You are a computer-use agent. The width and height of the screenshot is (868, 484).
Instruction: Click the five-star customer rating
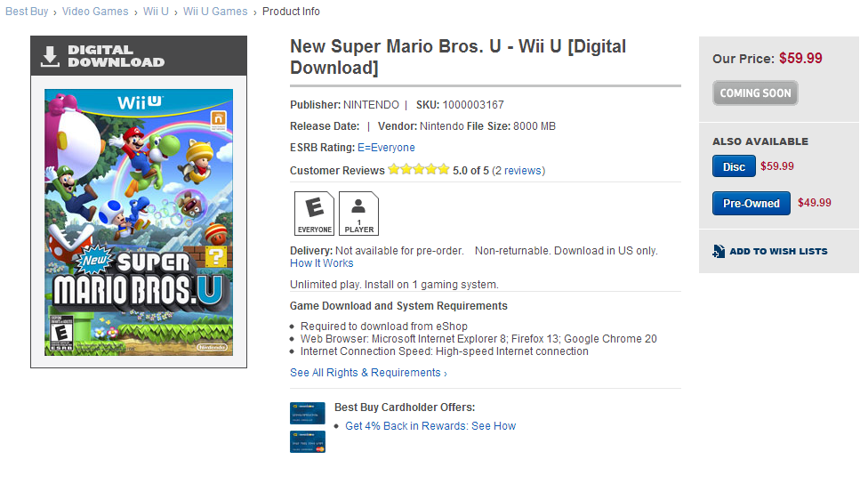[419, 170]
